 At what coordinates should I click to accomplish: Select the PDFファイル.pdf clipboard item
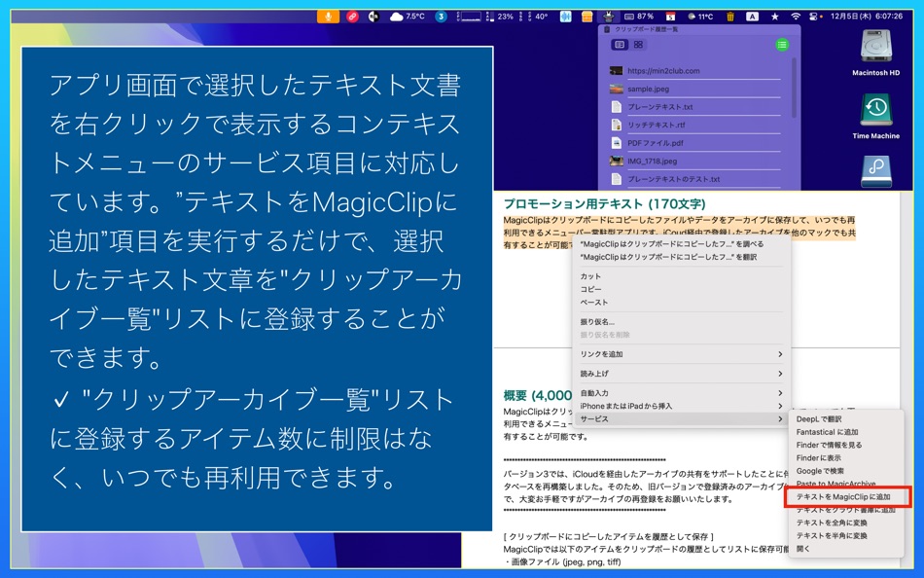pyautogui.click(x=694, y=143)
